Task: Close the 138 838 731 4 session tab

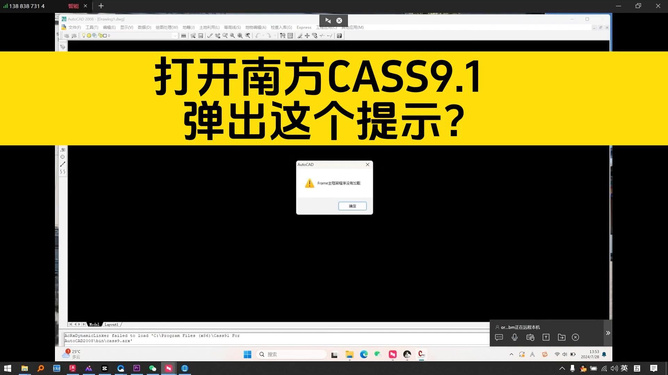Action: coord(85,6)
